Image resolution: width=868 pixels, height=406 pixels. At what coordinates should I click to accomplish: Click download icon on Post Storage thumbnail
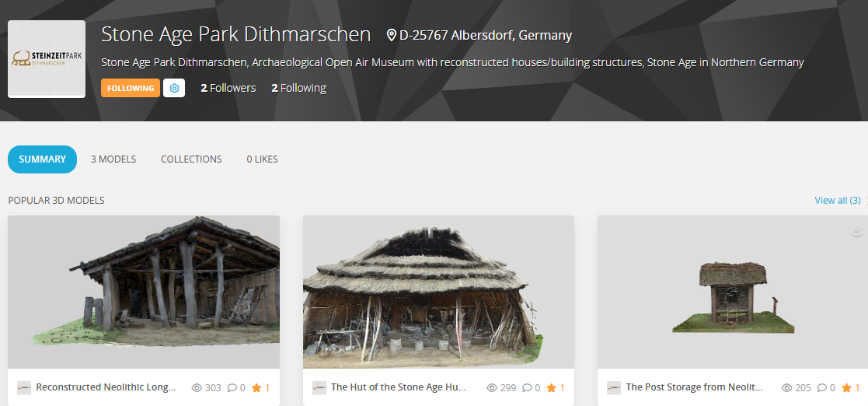click(856, 230)
